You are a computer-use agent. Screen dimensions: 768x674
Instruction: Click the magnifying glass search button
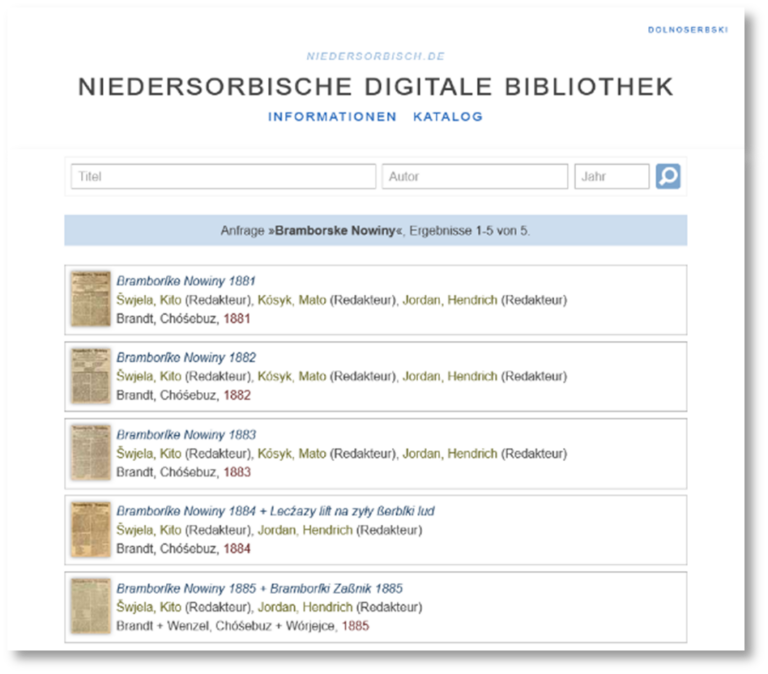[668, 177]
